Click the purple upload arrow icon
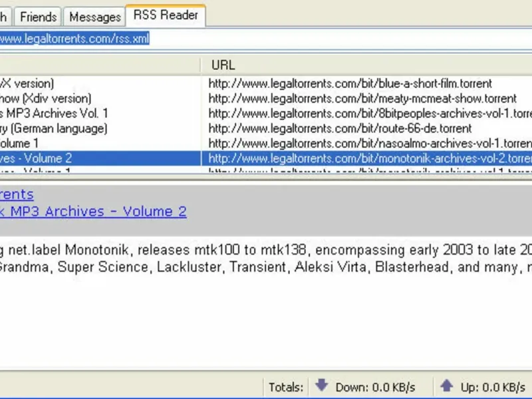The image size is (532, 399). [x=446, y=386]
